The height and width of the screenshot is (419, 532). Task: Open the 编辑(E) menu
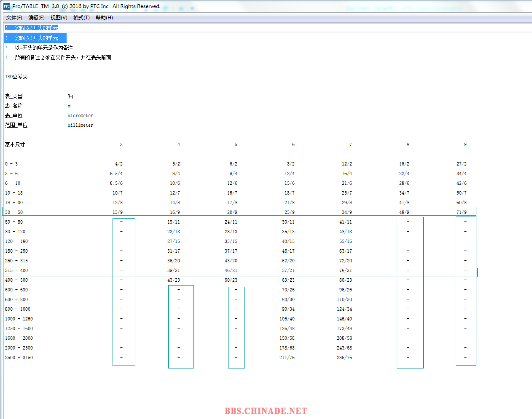[36, 18]
